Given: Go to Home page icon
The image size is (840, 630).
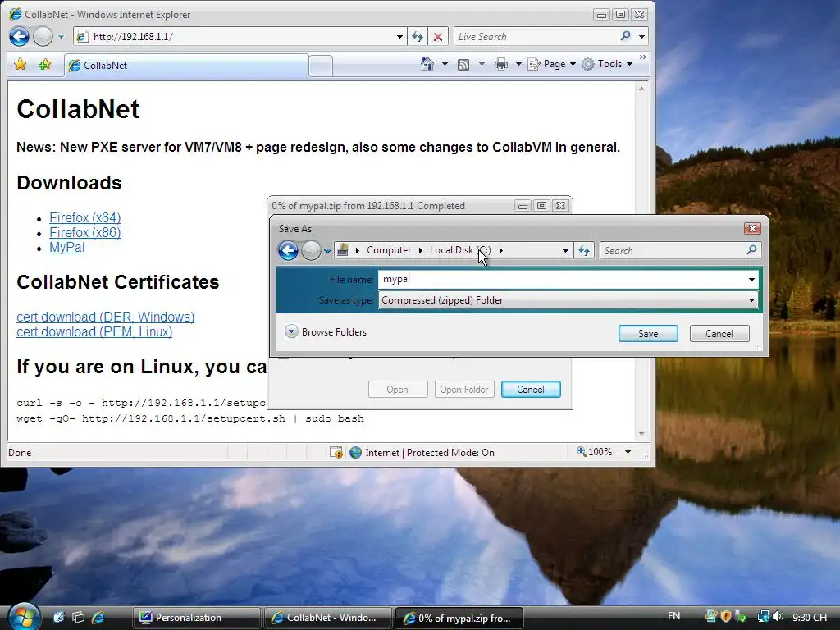Looking at the screenshot, I should tap(427, 64).
